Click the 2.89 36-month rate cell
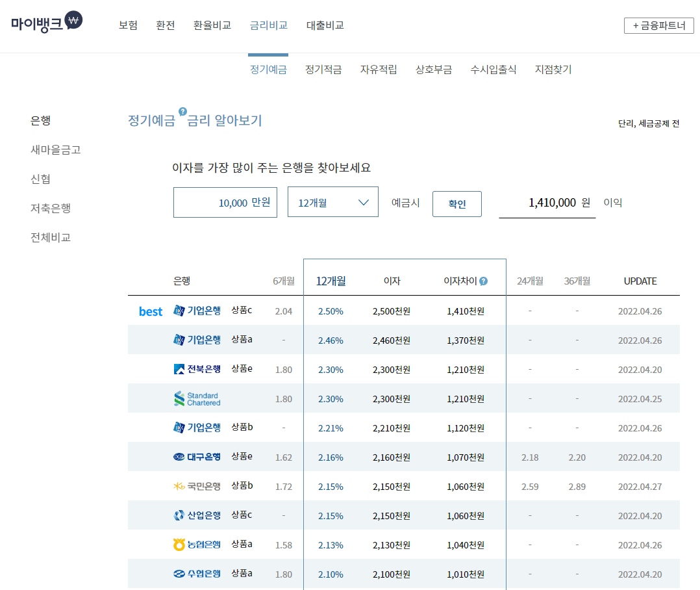 pyautogui.click(x=577, y=487)
